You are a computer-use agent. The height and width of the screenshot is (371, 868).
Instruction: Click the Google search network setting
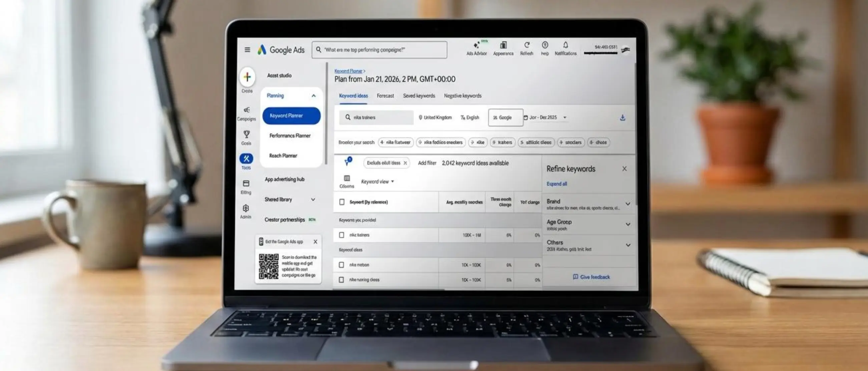pos(505,117)
